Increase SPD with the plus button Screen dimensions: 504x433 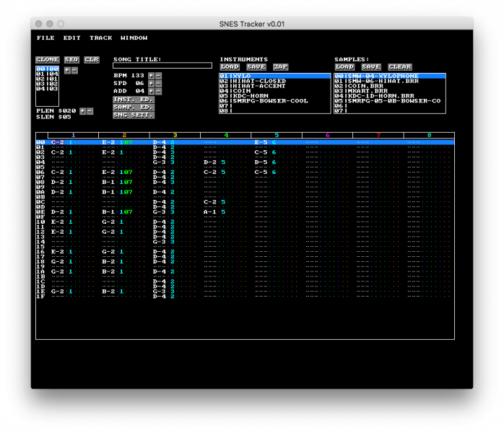coord(151,83)
